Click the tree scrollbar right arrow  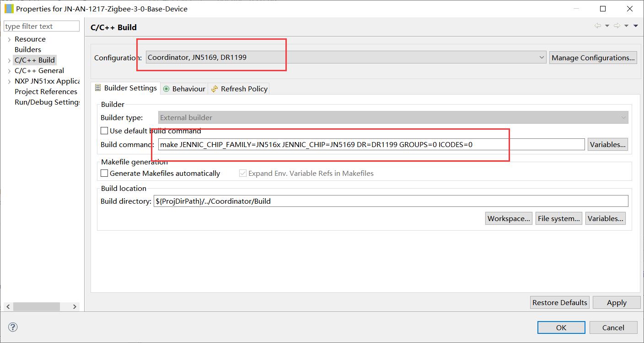coord(75,306)
